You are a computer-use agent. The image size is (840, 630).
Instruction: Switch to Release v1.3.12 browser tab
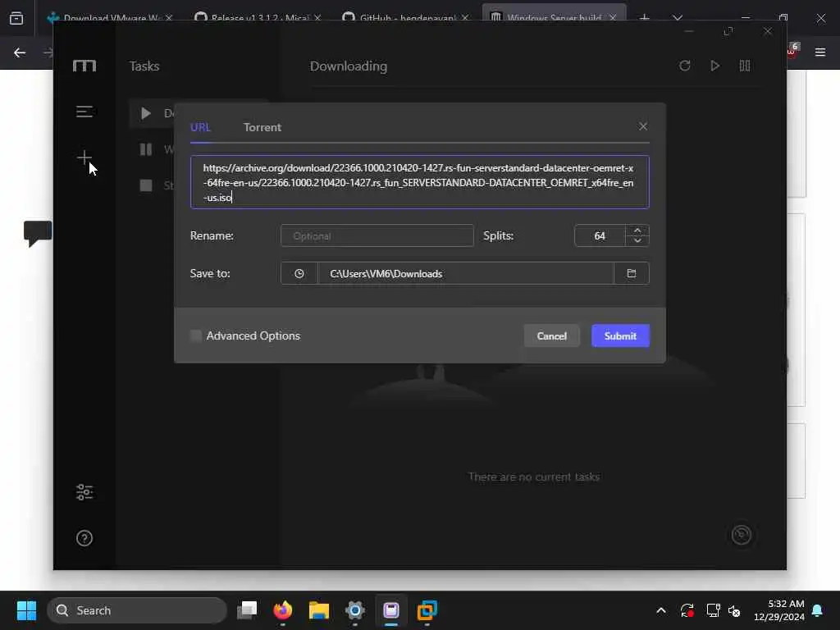(258, 18)
